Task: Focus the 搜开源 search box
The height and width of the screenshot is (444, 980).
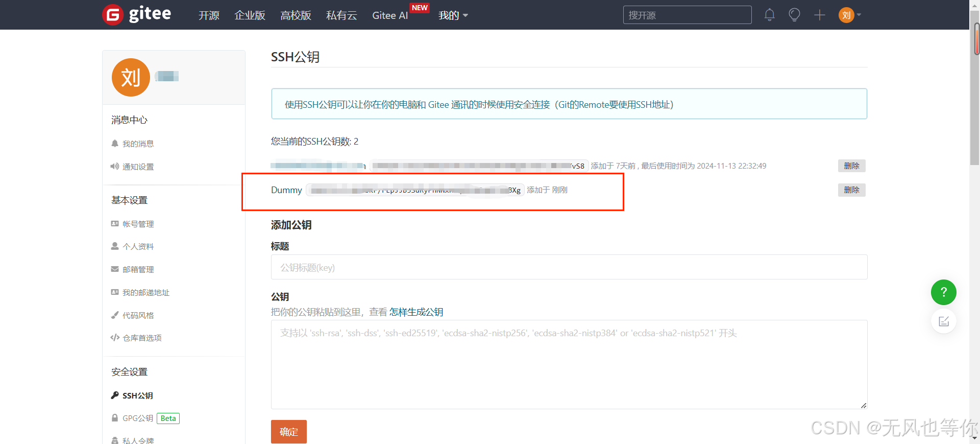Action: 687,15
